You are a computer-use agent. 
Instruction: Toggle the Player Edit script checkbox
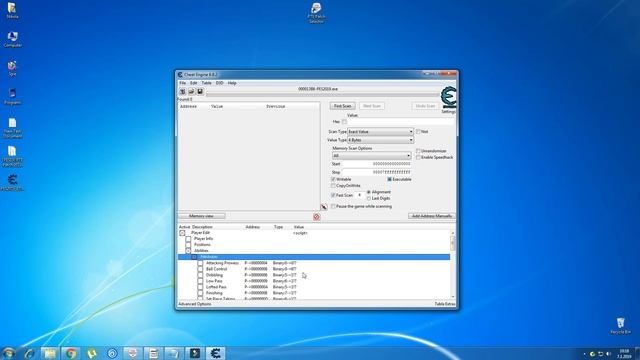182,233
